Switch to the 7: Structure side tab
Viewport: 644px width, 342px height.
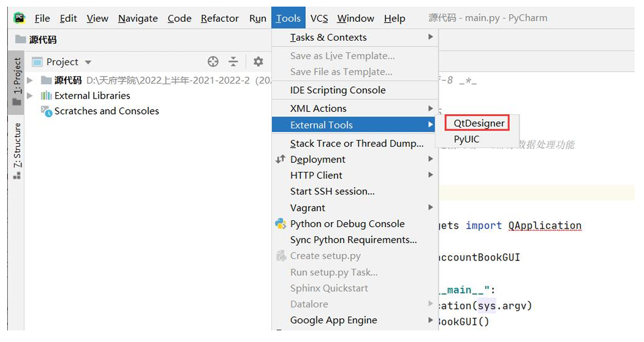pyautogui.click(x=16, y=150)
